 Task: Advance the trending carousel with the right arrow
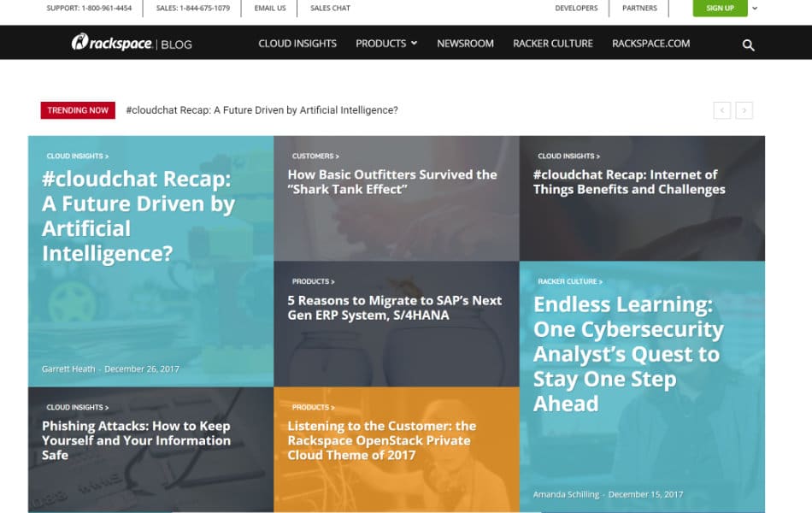[x=744, y=109]
